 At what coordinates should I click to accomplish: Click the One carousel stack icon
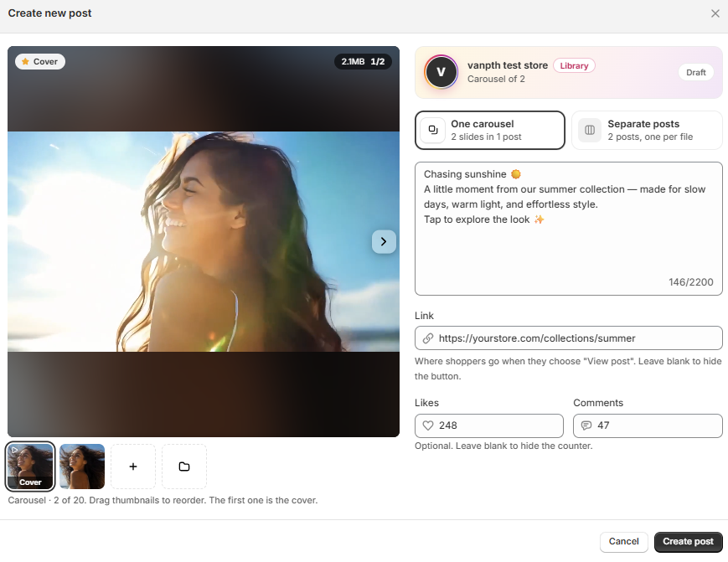pyautogui.click(x=433, y=130)
